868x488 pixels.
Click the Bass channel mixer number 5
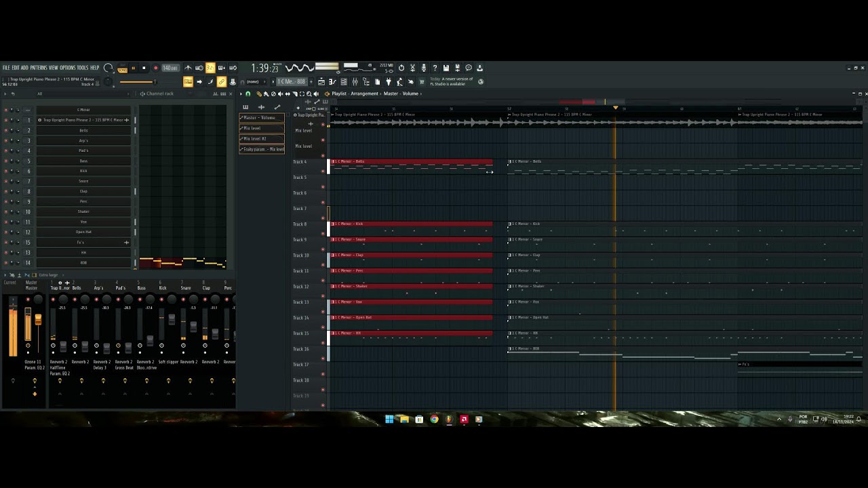pos(28,161)
